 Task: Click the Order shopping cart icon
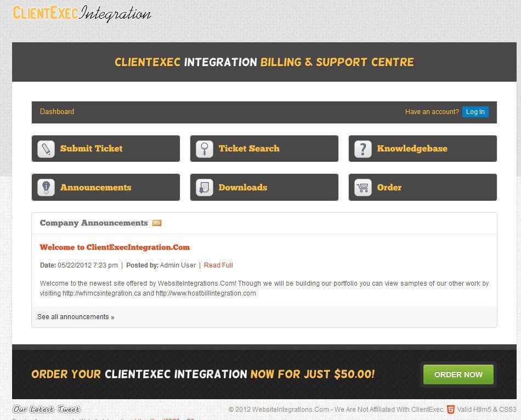coord(363,188)
